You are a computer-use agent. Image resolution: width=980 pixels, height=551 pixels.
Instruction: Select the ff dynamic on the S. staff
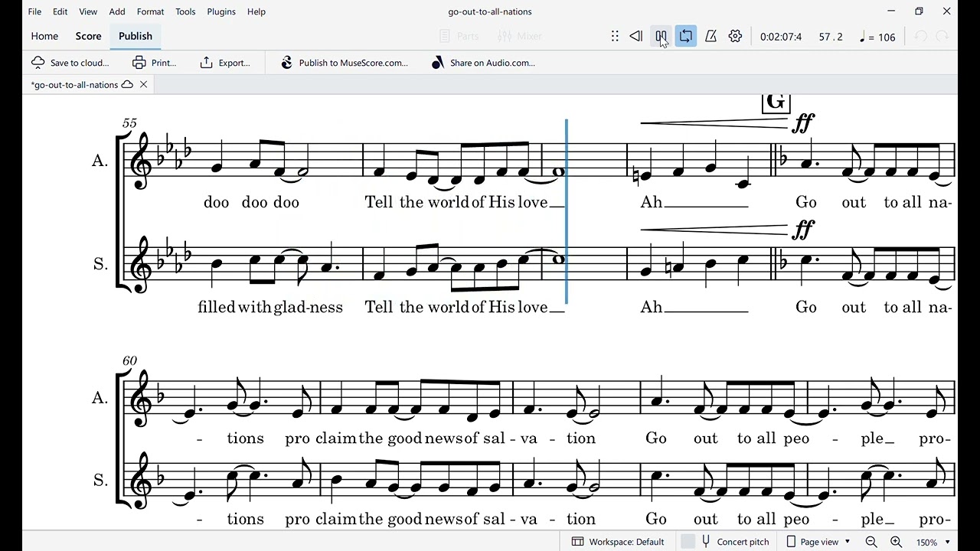point(803,229)
